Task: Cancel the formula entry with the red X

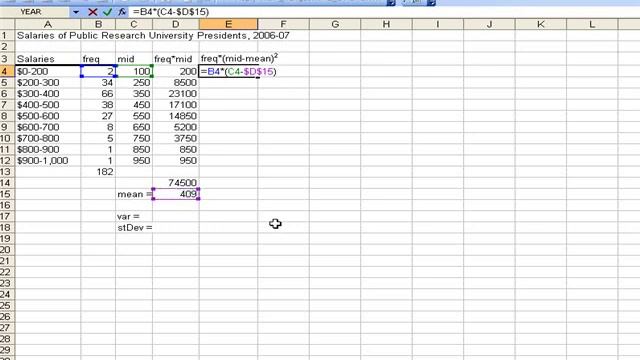Action: coord(93,12)
